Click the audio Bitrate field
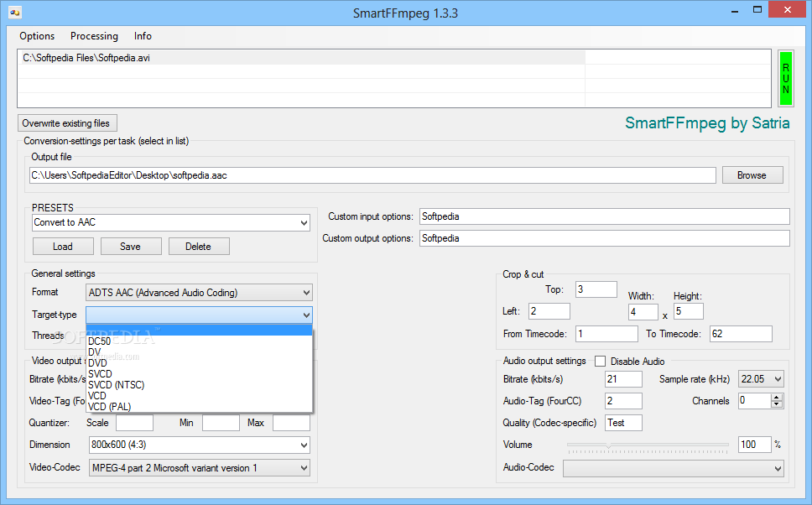The height and width of the screenshot is (505, 812). tap(623, 379)
